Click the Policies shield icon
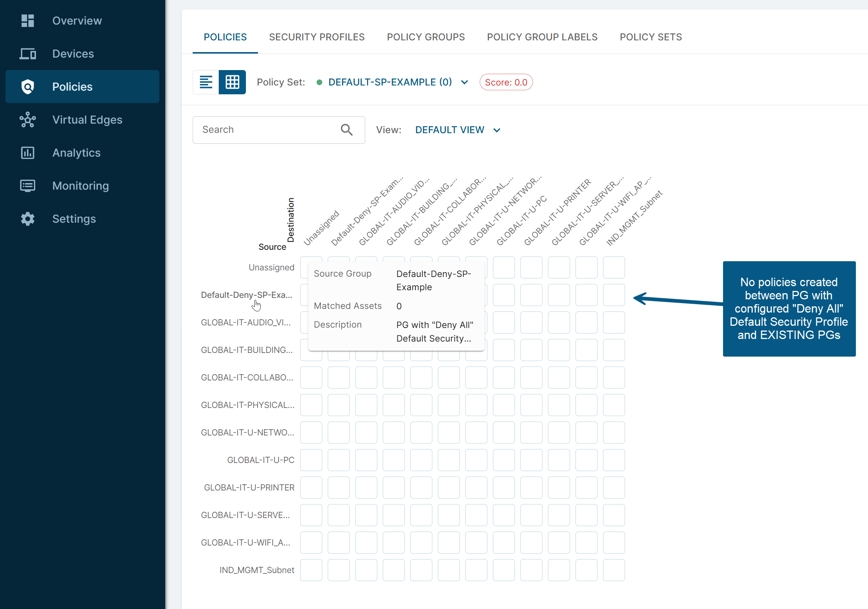This screenshot has height=609, width=868. 28,87
